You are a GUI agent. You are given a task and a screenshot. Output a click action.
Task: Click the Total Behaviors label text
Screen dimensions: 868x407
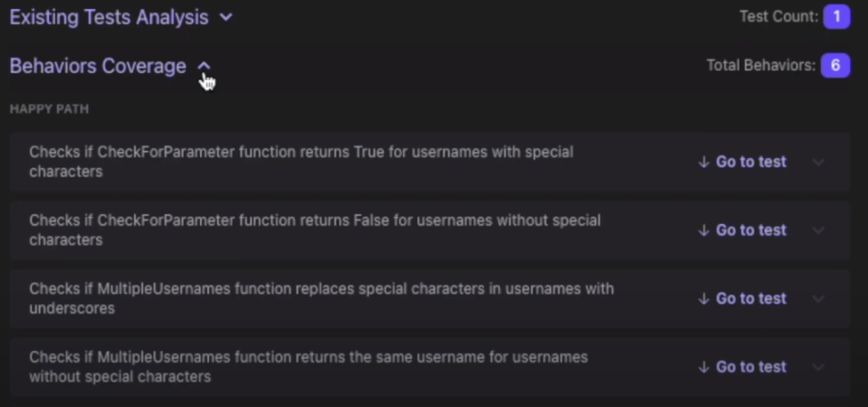pos(761,65)
